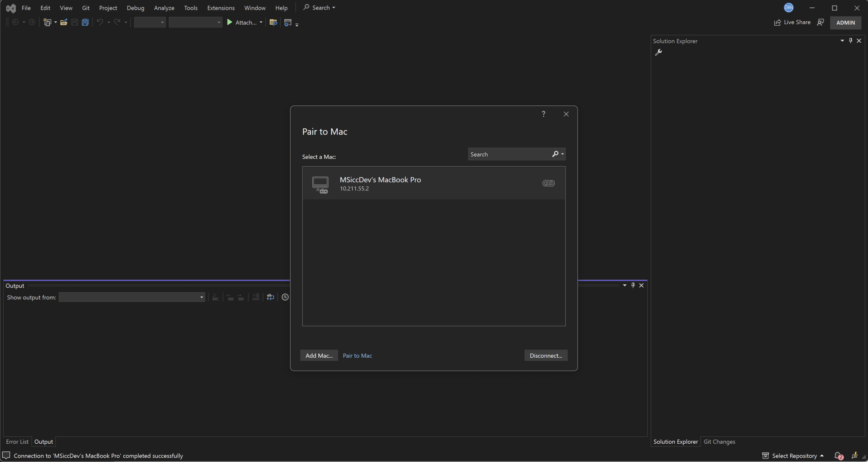Click the Pair to Mac toolbar icon
The width and height of the screenshot is (868, 462).
(288, 22)
